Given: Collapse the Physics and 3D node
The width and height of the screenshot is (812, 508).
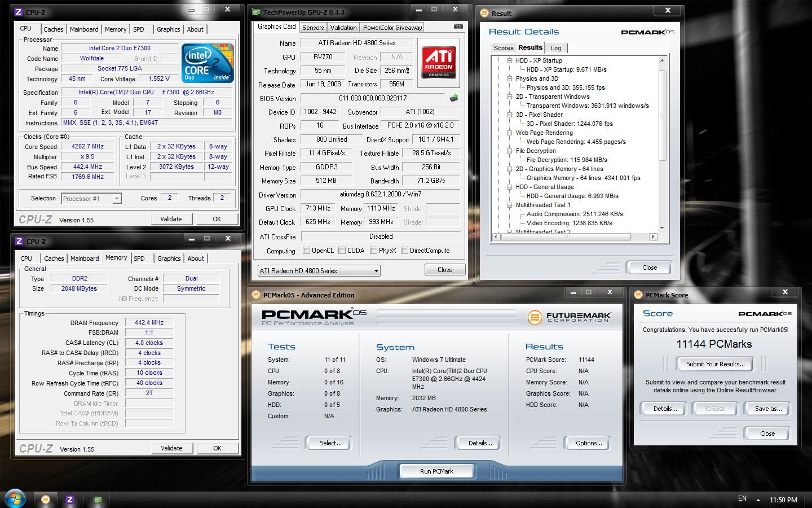Looking at the screenshot, I should point(509,78).
